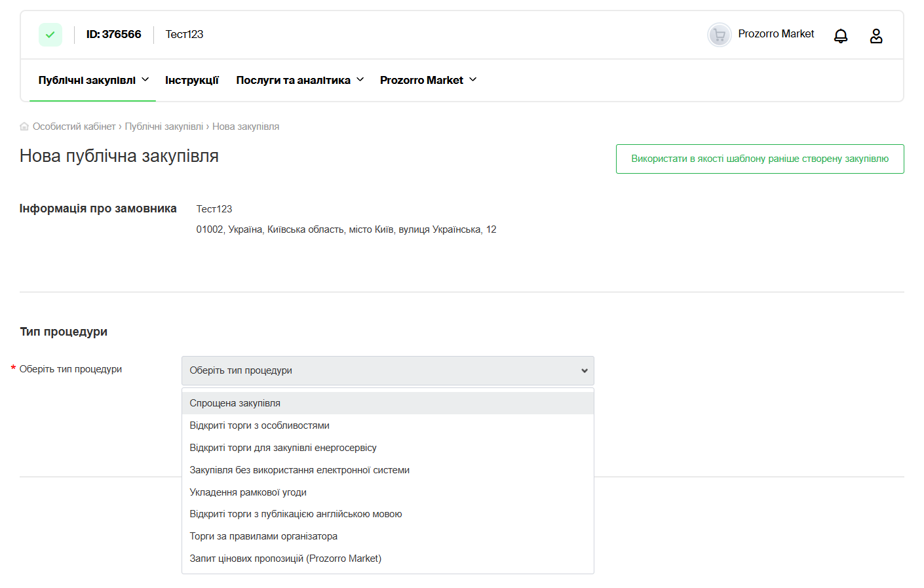Screen dimensions: 924x588
Task: Select Запит цінових пропозицій (Prozorro Market)
Action: 285,559
